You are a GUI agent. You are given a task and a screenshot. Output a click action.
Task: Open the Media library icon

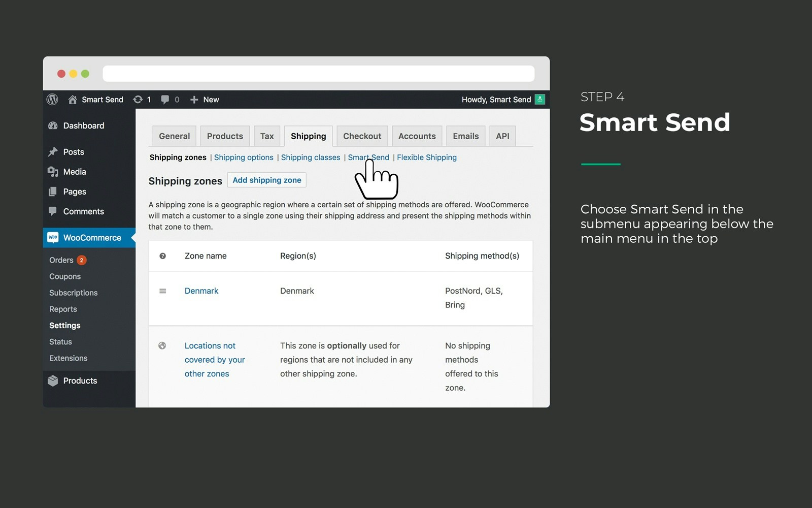[x=53, y=172]
